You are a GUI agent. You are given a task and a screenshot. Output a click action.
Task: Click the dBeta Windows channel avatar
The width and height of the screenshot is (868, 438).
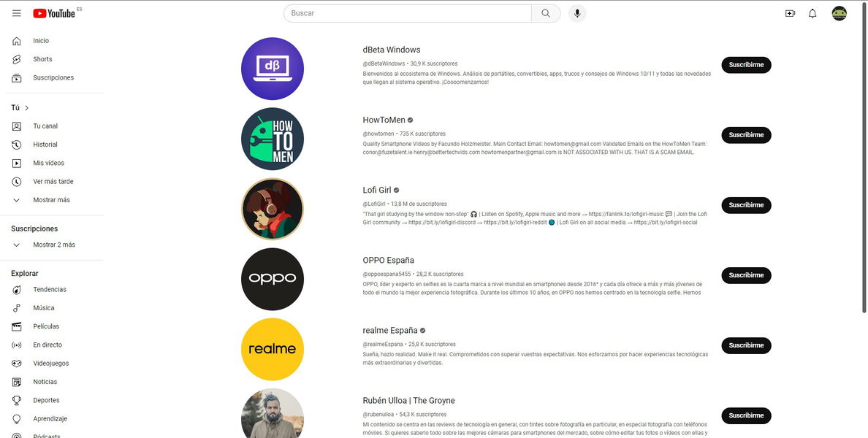point(273,69)
